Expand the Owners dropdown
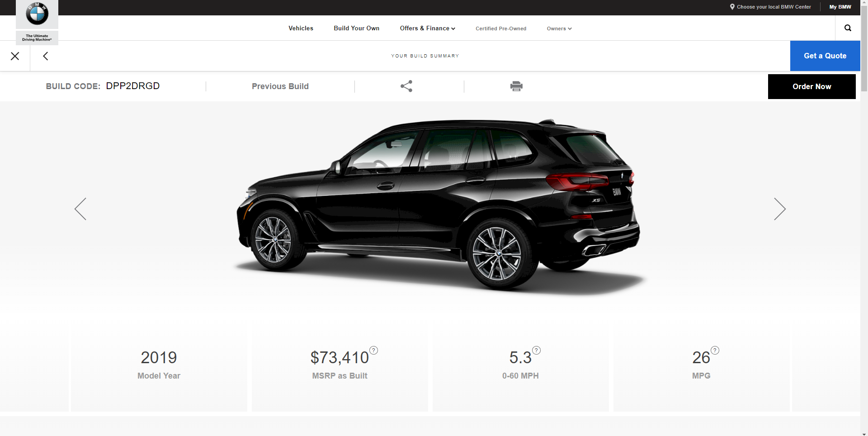 [x=559, y=28]
